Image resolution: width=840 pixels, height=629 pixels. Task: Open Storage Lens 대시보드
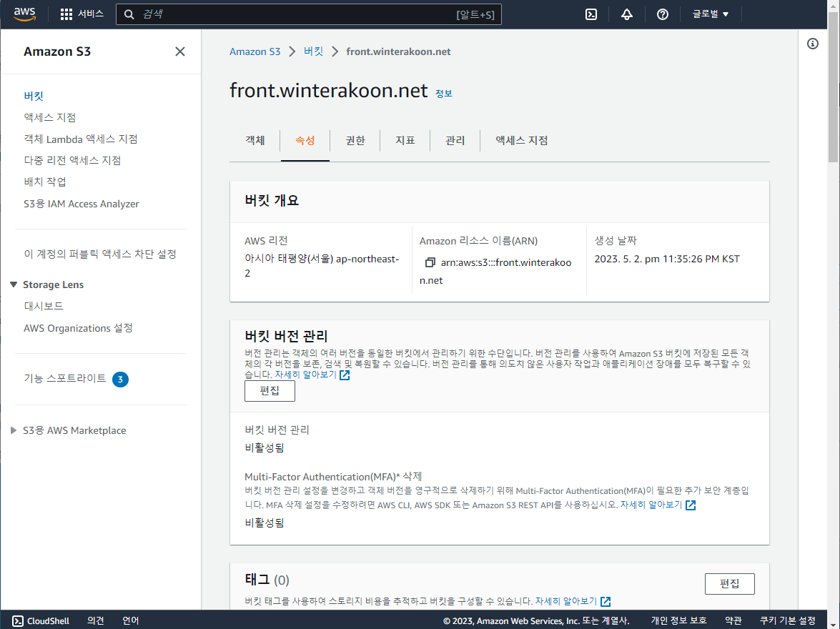(44, 306)
